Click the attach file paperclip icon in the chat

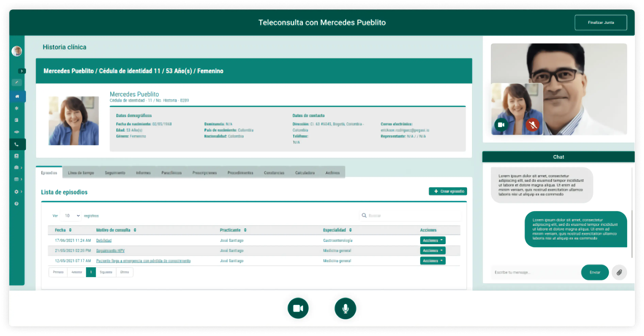[x=619, y=272]
